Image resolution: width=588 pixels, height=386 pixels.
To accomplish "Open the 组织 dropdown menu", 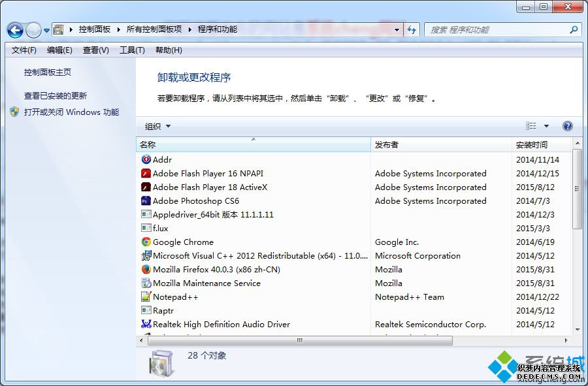I will [157, 126].
